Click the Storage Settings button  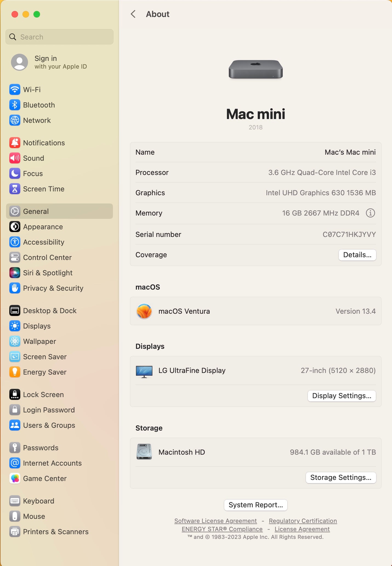[x=340, y=477]
